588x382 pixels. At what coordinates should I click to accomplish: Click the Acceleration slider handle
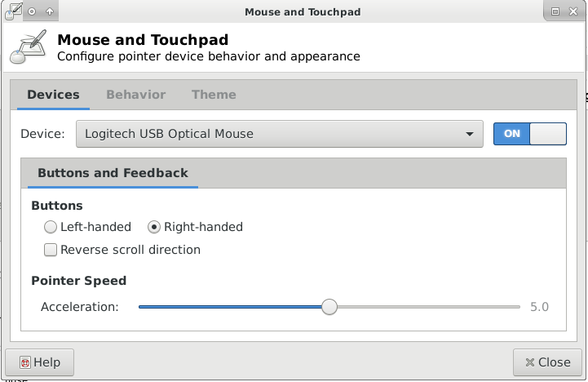(x=329, y=307)
